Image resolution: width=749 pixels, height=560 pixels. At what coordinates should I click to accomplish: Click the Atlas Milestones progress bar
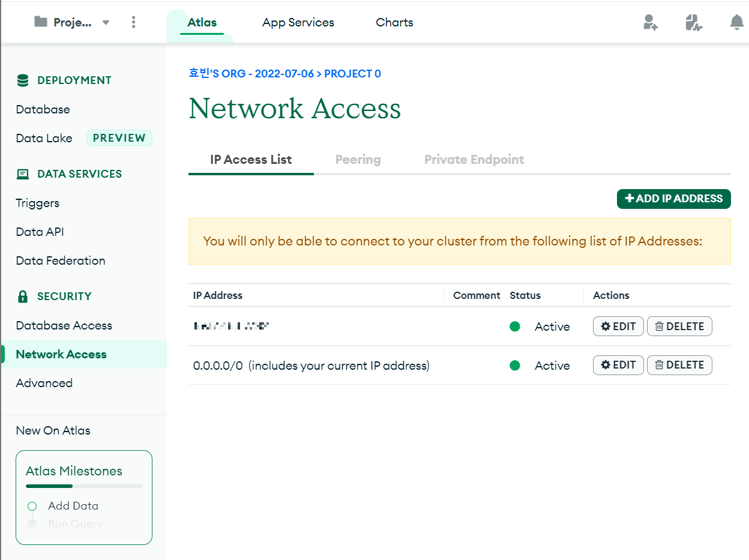(x=84, y=486)
